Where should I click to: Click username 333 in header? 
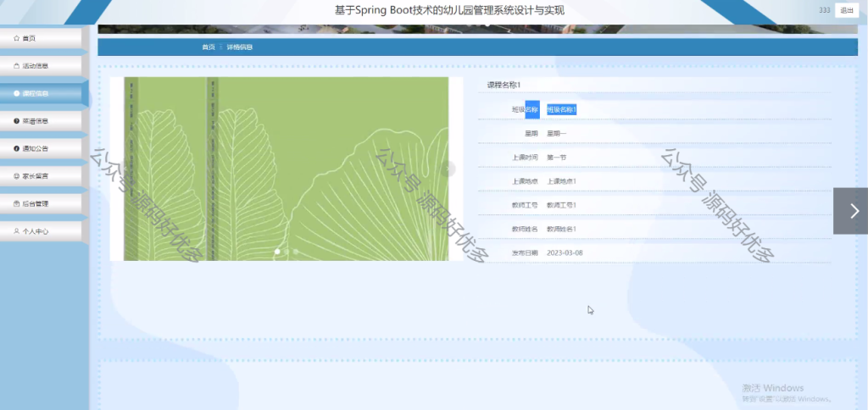[824, 10]
